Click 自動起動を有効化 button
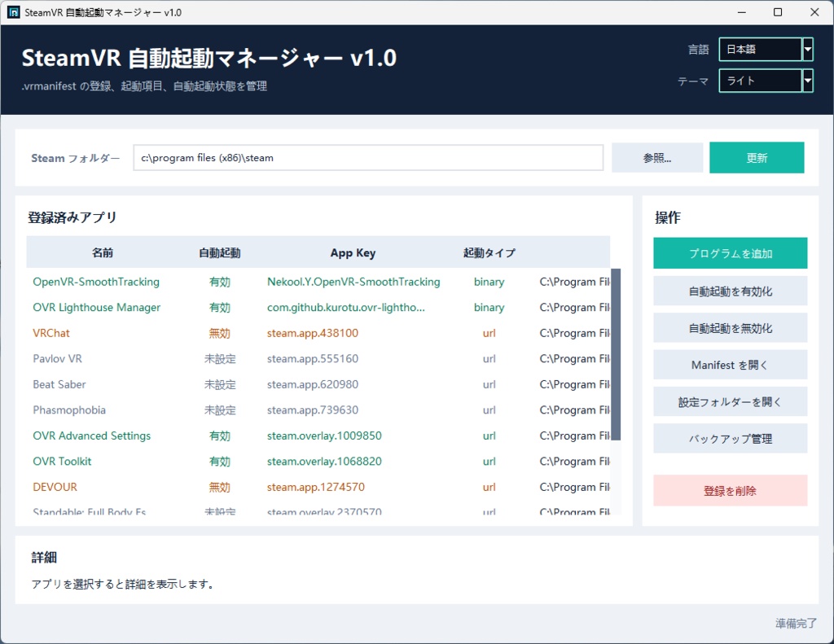 point(731,291)
